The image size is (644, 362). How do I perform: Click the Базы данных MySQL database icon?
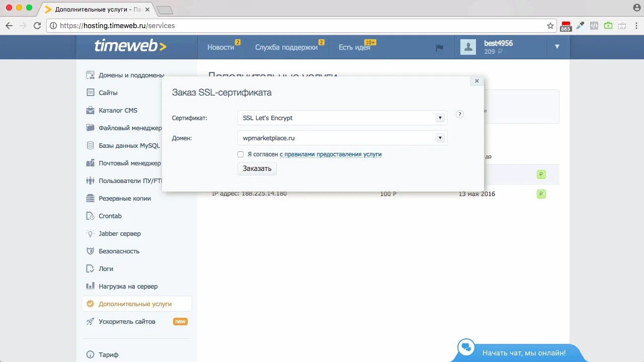coord(91,145)
